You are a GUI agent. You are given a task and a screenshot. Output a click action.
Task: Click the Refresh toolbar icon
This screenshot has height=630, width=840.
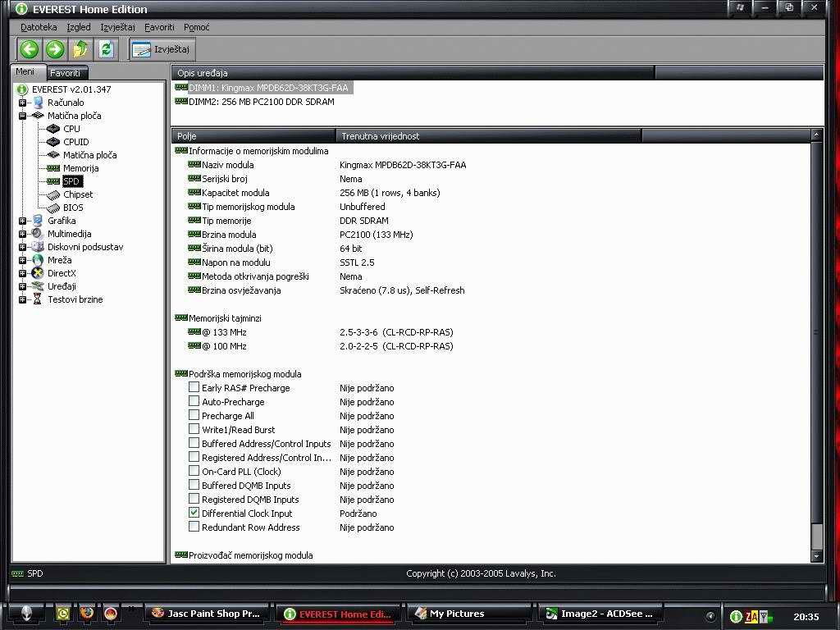pyautogui.click(x=106, y=49)
